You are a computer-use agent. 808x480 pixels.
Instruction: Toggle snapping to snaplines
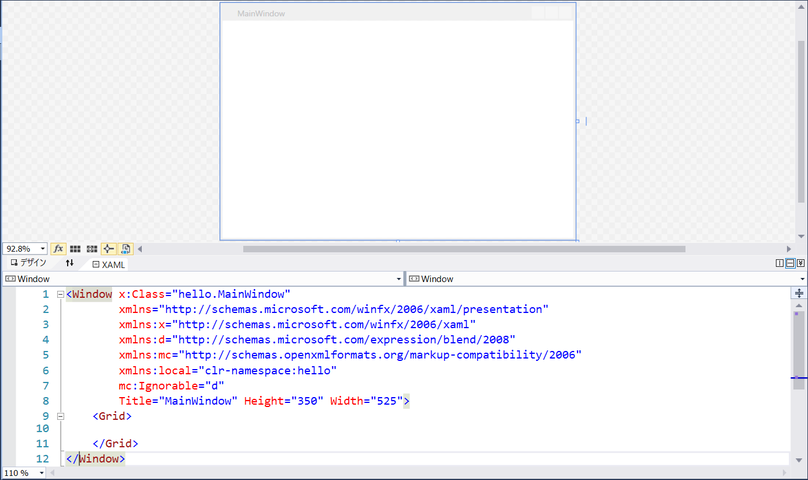[108, 249]
